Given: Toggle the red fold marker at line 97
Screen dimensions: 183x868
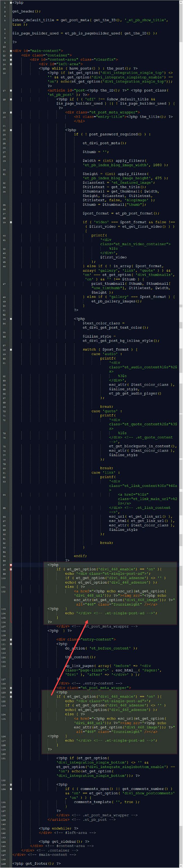Looking at the screenshot, I should (11, 565).
